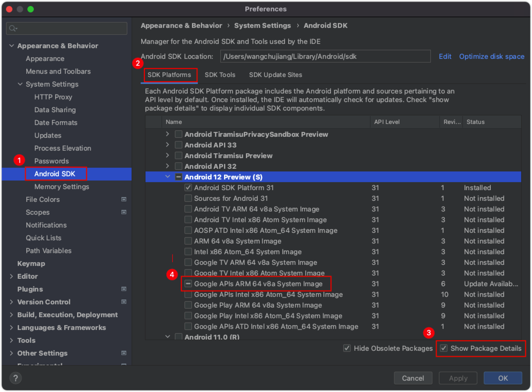Image resolution: width=532 pixels, height=392 pixels.
Task: Expand the Editor settings section
Action: point(12,276)
